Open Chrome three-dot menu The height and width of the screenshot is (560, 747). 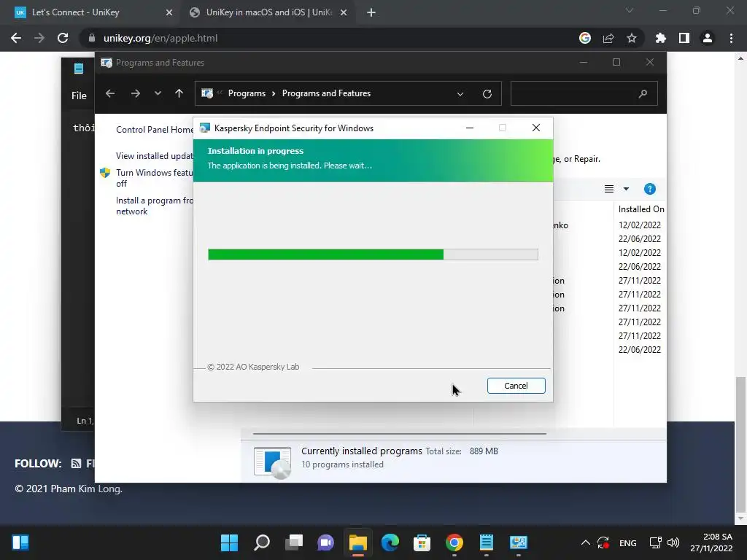coord(731,38)
